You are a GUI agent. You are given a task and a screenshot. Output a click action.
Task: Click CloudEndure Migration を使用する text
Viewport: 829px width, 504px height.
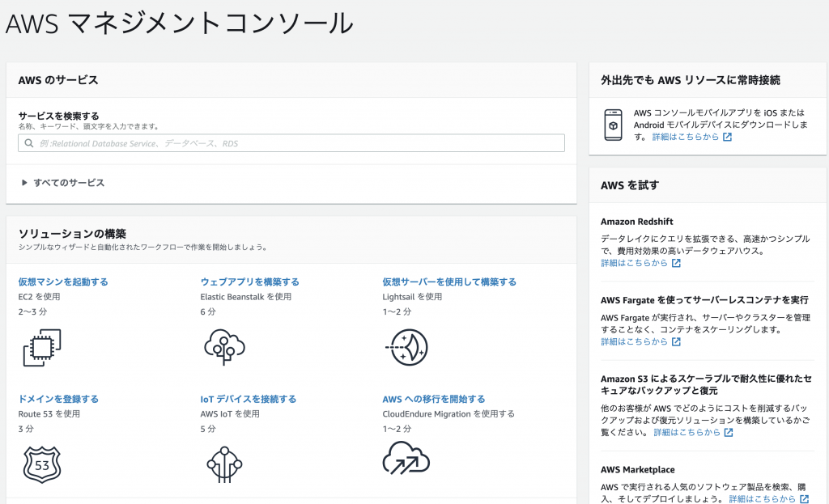point(449,414)
